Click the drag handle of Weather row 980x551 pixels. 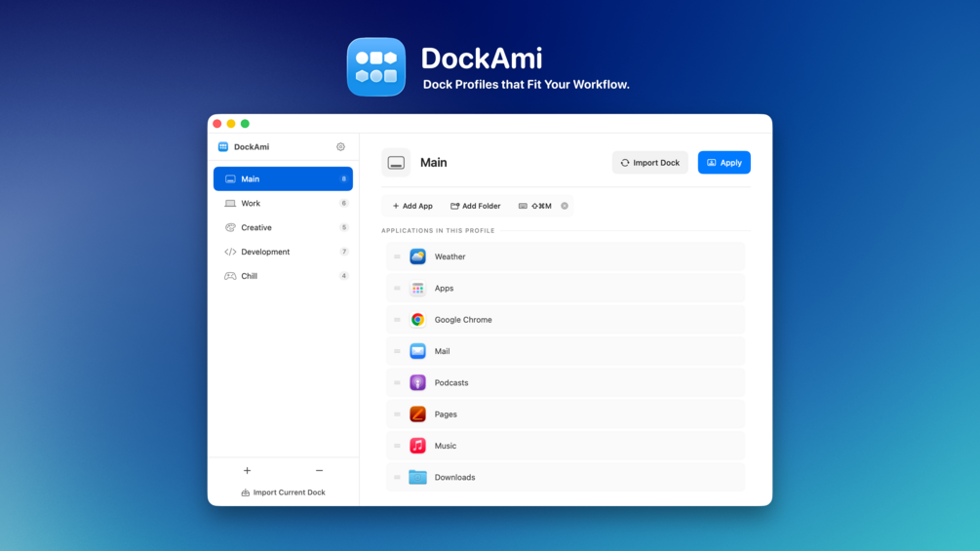(x=397, y=256)
